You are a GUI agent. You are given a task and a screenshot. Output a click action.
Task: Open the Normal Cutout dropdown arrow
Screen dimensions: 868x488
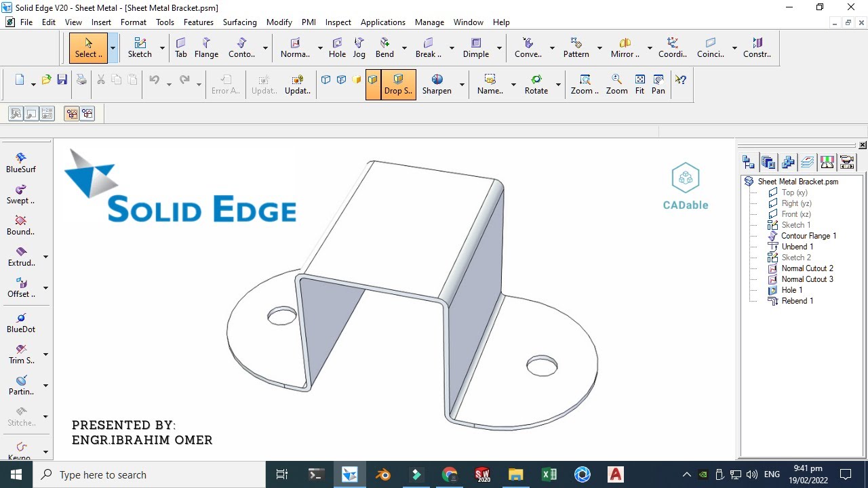coord(320,48)
